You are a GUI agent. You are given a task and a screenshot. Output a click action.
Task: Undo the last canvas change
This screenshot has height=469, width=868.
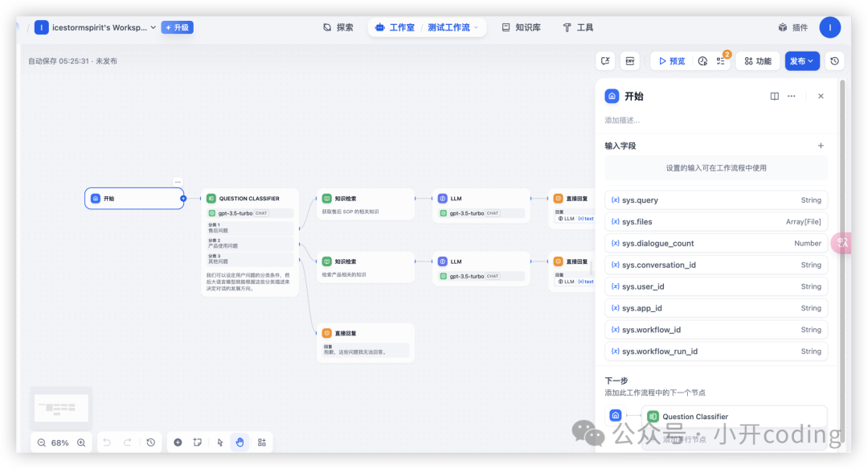click(107, 442)
